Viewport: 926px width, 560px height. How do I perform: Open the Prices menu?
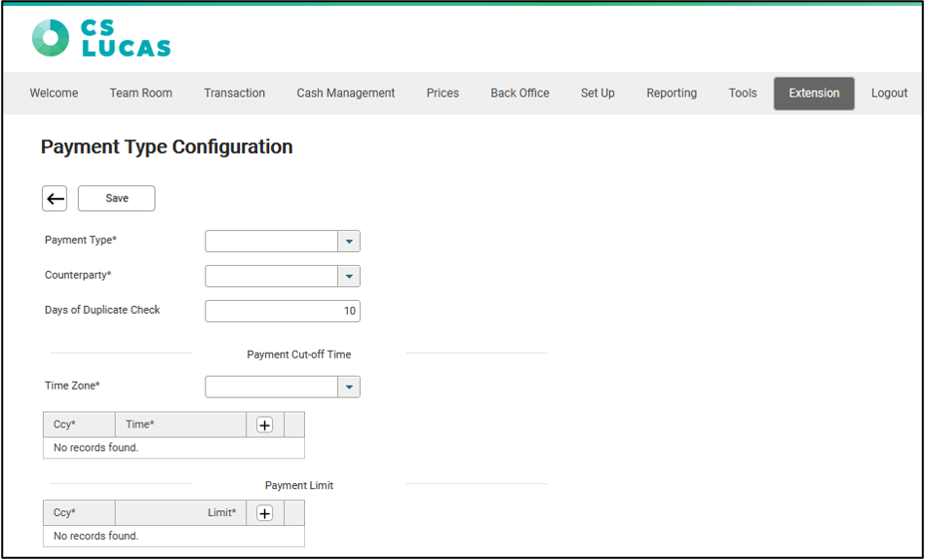[x=443, y=93]
